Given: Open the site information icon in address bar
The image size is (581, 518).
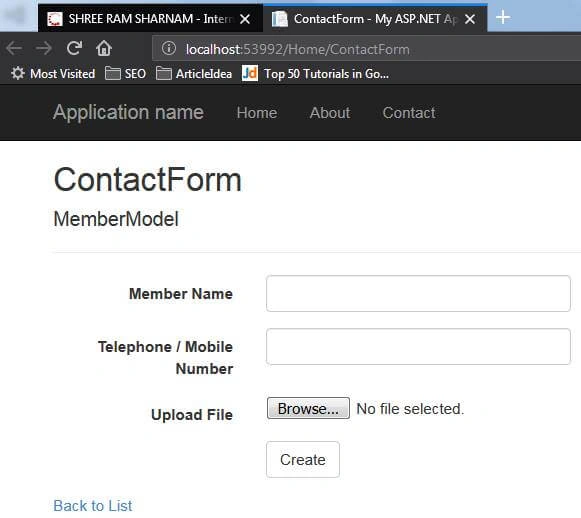Looking at the screenshot, I should click(x=169, y=48).
